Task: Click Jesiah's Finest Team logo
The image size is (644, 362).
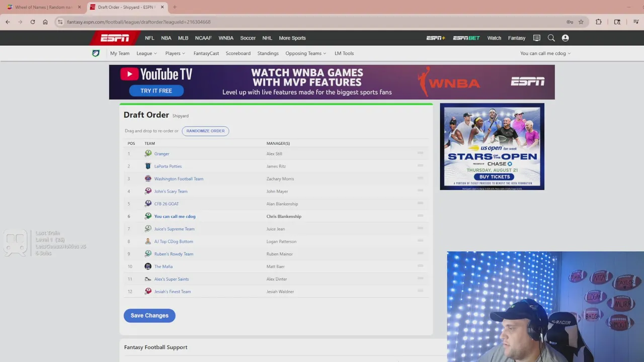Action: 148,292
